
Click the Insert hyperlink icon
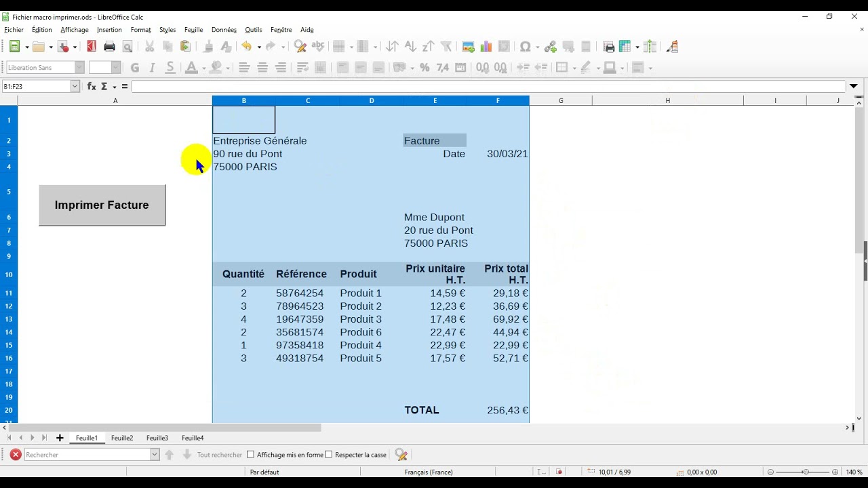tap(551, 47)
